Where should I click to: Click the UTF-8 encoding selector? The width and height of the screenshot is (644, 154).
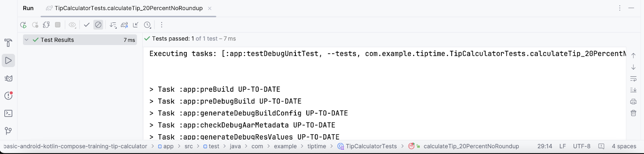[582, 146]
